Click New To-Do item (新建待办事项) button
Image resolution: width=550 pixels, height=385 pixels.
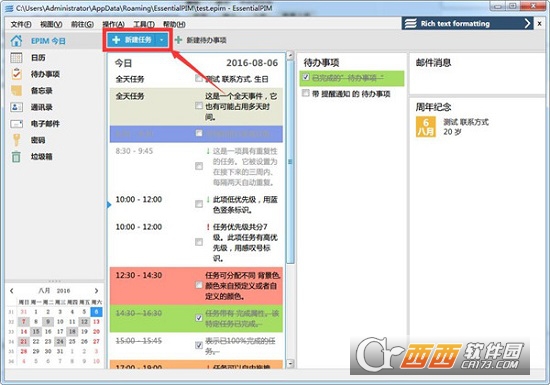(x=201, y=40)
